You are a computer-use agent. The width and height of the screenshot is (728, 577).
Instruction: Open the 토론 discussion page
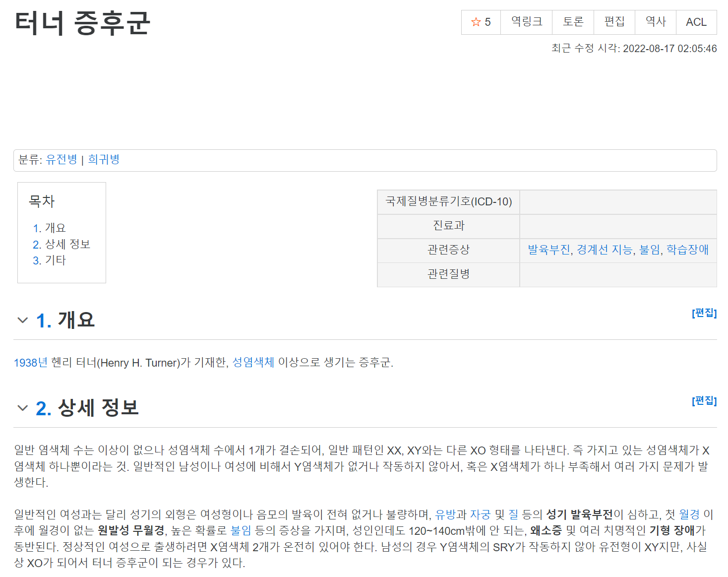coord(573,22)
